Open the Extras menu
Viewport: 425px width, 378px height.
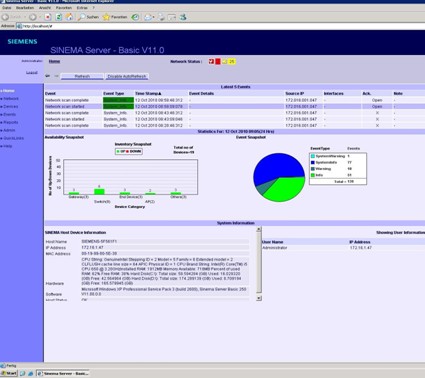click(x=82, y=7)
